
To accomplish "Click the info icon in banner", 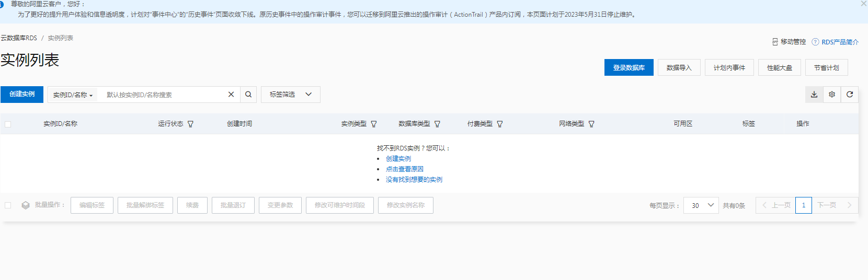I will [2, 4].
